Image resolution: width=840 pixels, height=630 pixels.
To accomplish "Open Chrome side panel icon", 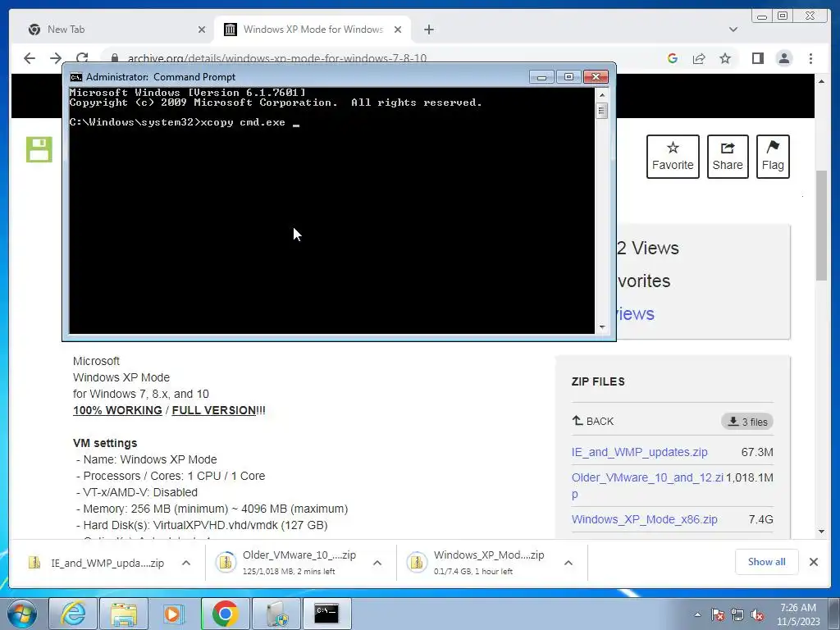I will coord(757,58).
